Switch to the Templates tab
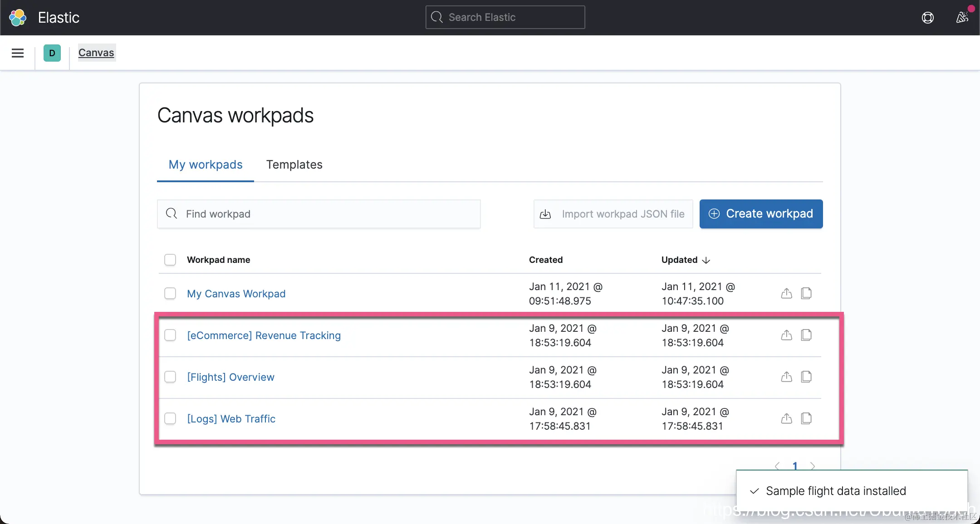The width and height of the screenshot is (980, 524). pos(294,165)
